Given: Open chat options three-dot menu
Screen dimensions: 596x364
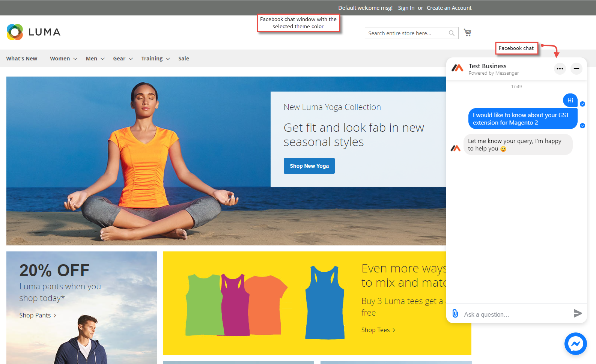Looking at the screenshot, I should [560, 69].
